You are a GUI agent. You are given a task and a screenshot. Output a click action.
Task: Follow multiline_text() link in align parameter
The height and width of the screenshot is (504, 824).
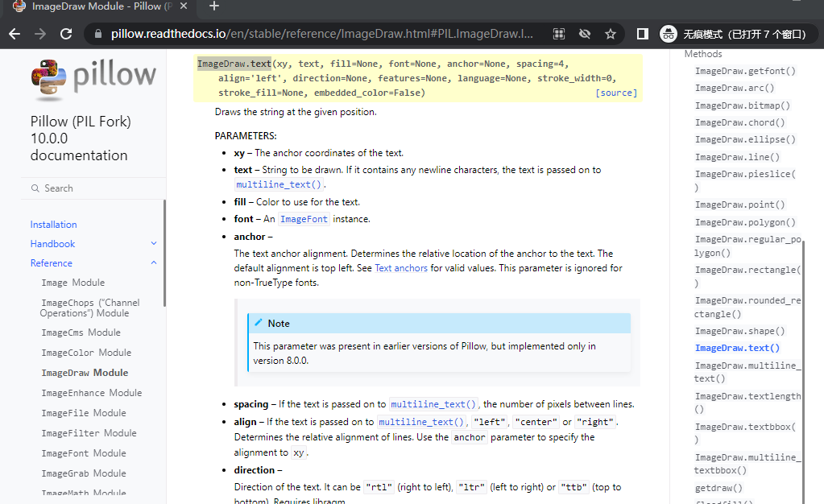[x=421, y=422]
